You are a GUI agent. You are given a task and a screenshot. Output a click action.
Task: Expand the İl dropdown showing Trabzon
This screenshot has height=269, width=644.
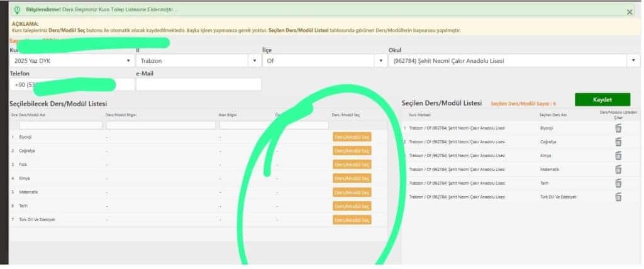[198, 61]
